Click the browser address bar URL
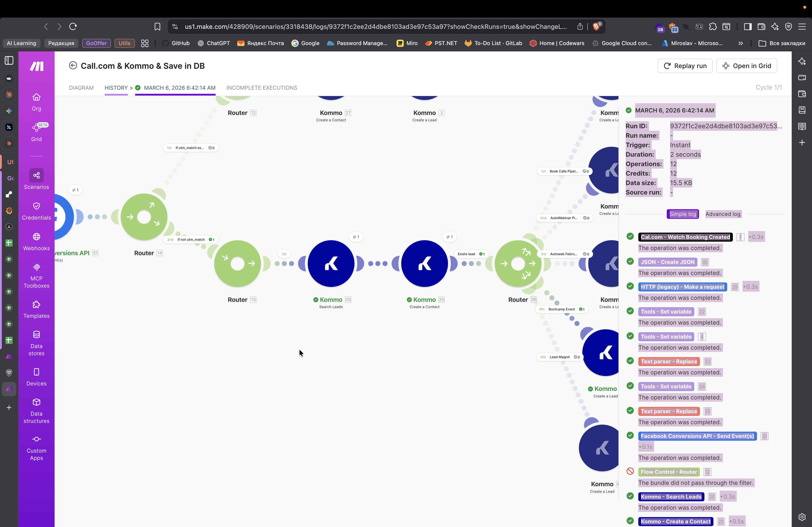This screenshot has height=527, width=812. pos(375,27)
